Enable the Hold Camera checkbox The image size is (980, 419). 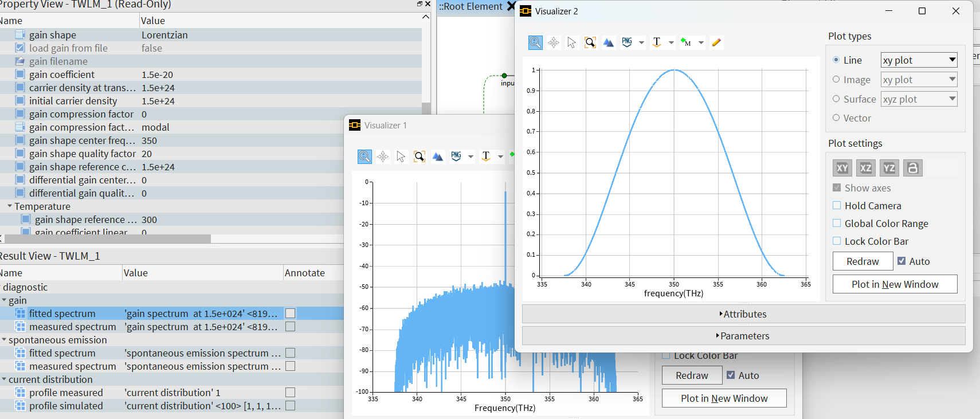point(837,205)
